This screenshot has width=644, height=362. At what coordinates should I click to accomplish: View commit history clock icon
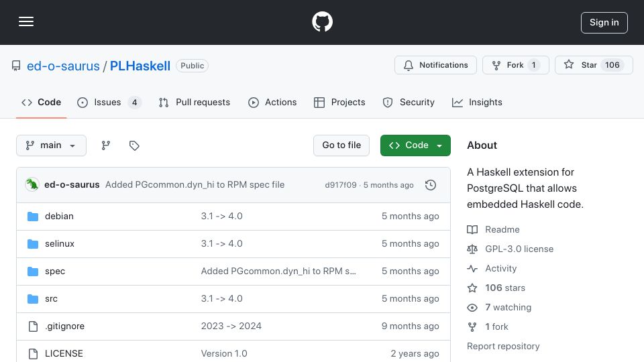[x=431, y=185]
